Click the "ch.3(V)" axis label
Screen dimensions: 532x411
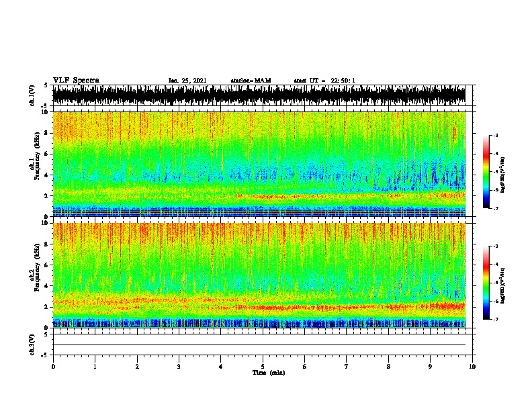coord(32,345)
